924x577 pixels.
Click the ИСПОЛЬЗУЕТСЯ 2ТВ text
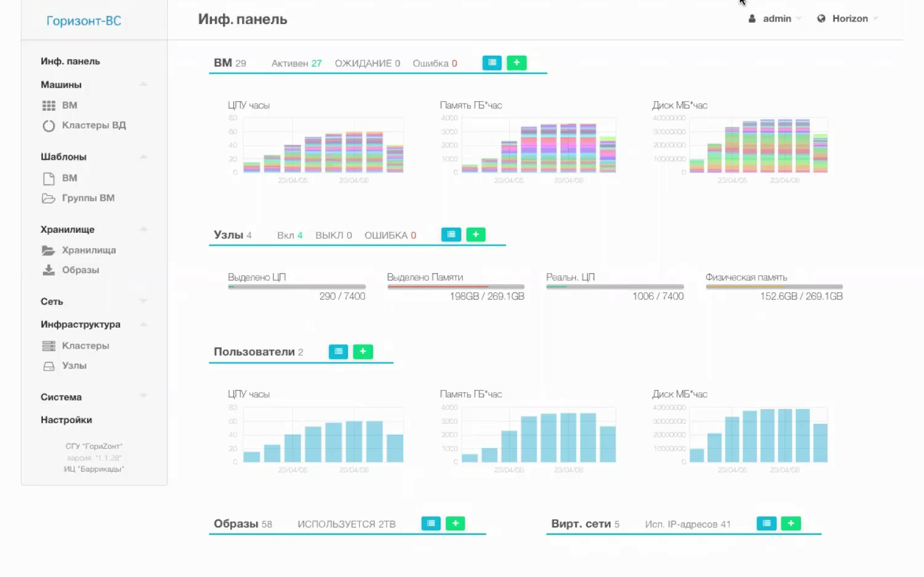click(x=347, y=524)
